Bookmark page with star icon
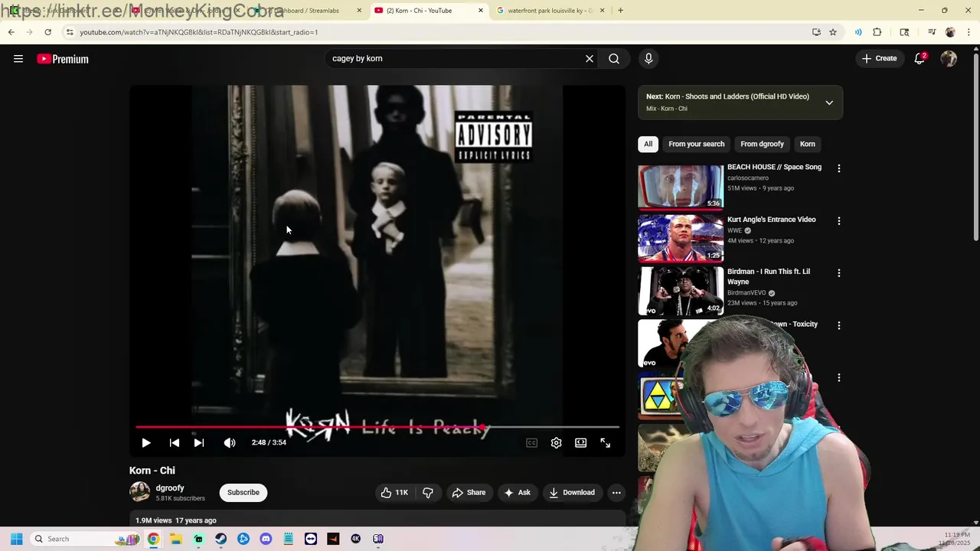980x551 pixels. coord(833,32)
